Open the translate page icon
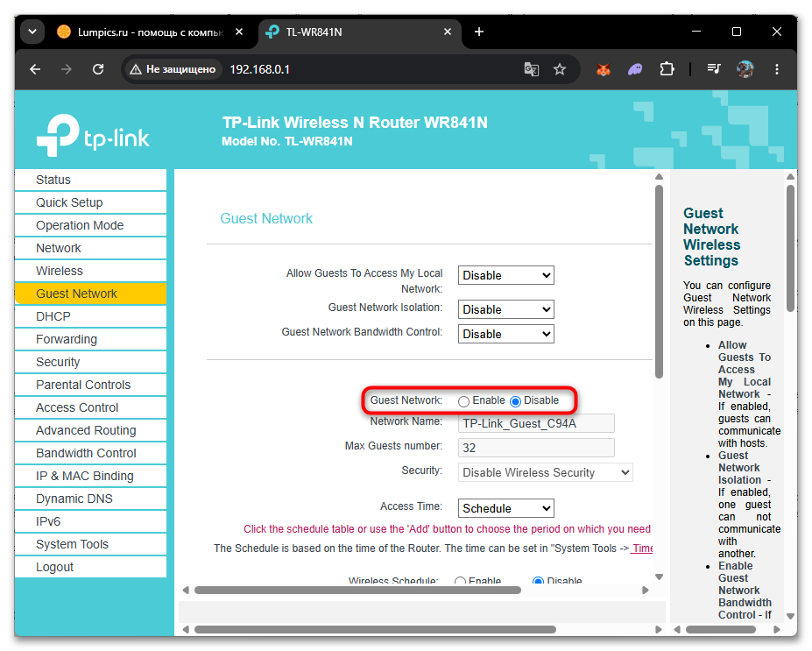 point(532,69)
